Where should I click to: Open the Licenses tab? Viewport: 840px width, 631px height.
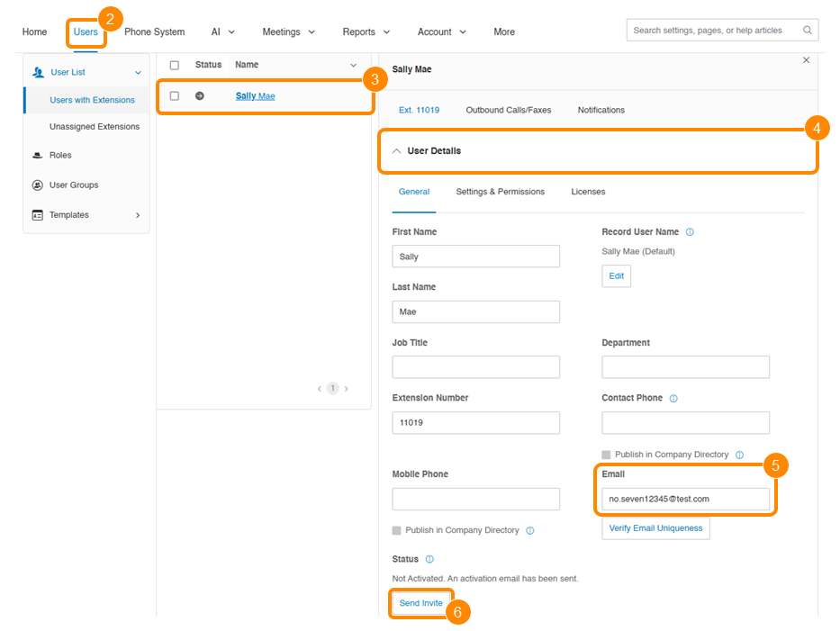point(588,192)
